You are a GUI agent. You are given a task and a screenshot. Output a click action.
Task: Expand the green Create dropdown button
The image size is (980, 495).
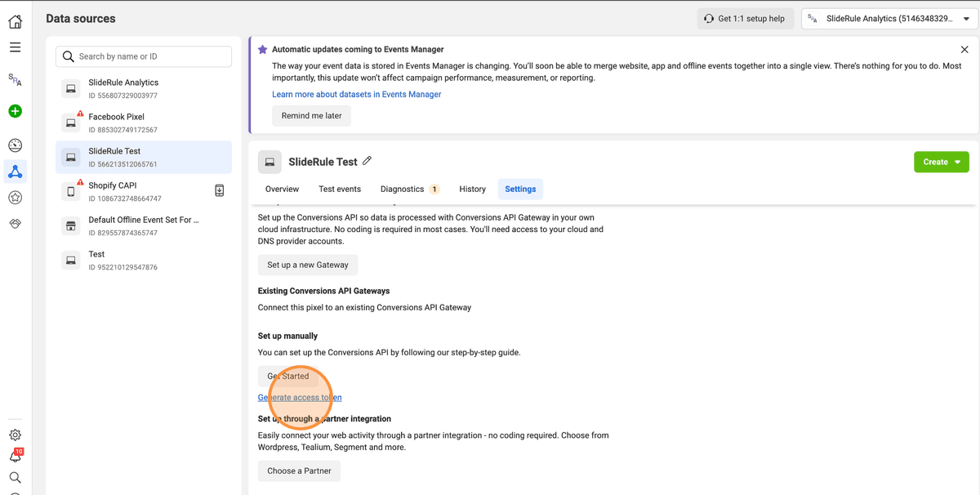coord(942,162)
